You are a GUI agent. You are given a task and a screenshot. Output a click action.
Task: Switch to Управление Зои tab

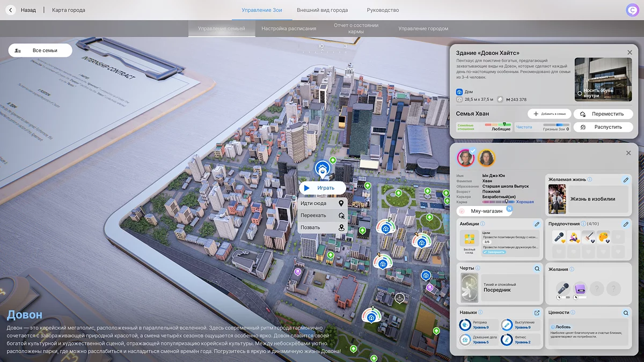[x=262, y=10]
